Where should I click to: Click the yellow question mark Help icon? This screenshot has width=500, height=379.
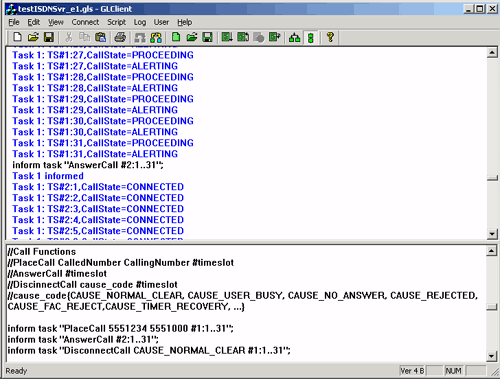pyautogui.click(x=330, y=37)
